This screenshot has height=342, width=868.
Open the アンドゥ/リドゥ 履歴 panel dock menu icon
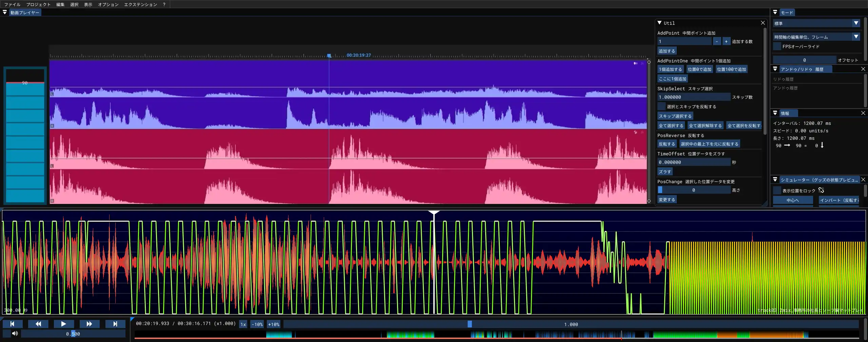point(775,69)
